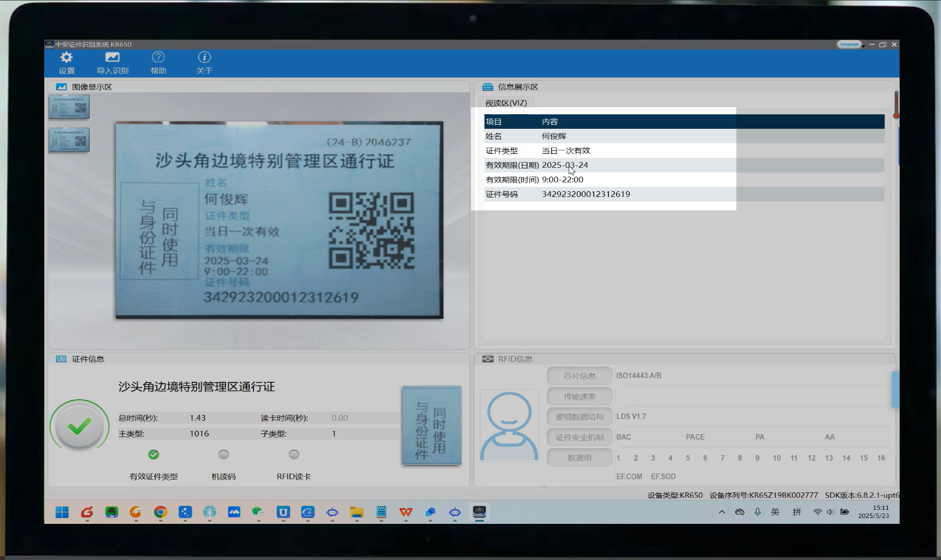The height and width of the screenshot is (560, 941).
Task: Click the battery tray icon
Action: (844, 512)
